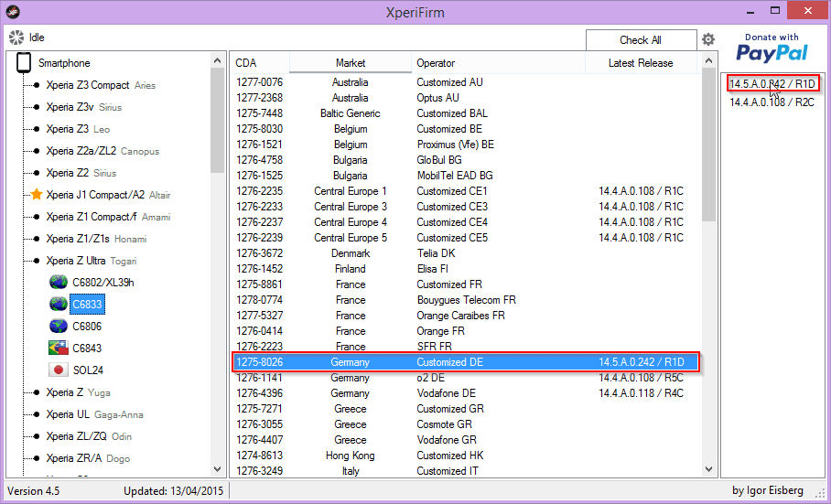This screenshot has height=504, width=831.
Task: Select the GloBul BG row
Action: [465, 160]
